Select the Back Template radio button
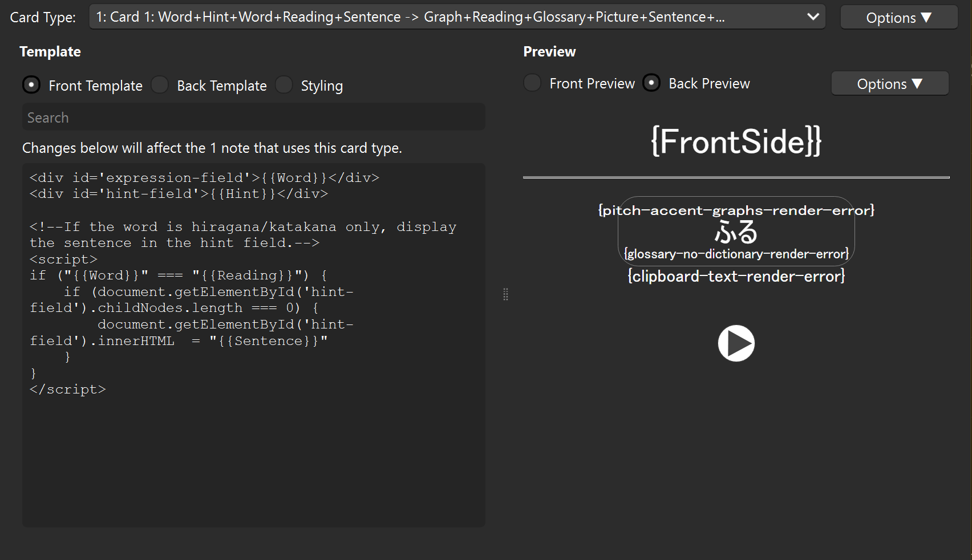972x560 pixels. click(160, 84)
